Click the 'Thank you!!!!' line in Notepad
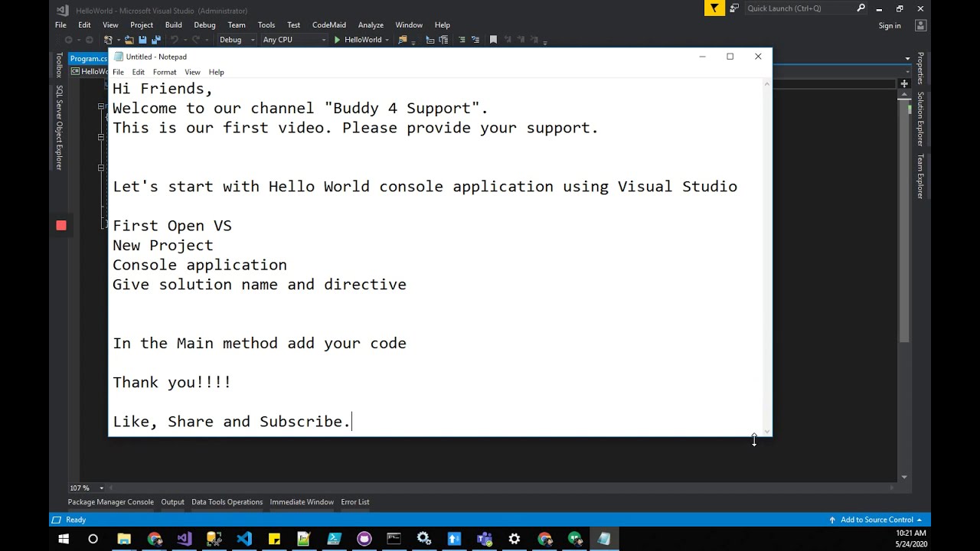 tap(171, 382)
